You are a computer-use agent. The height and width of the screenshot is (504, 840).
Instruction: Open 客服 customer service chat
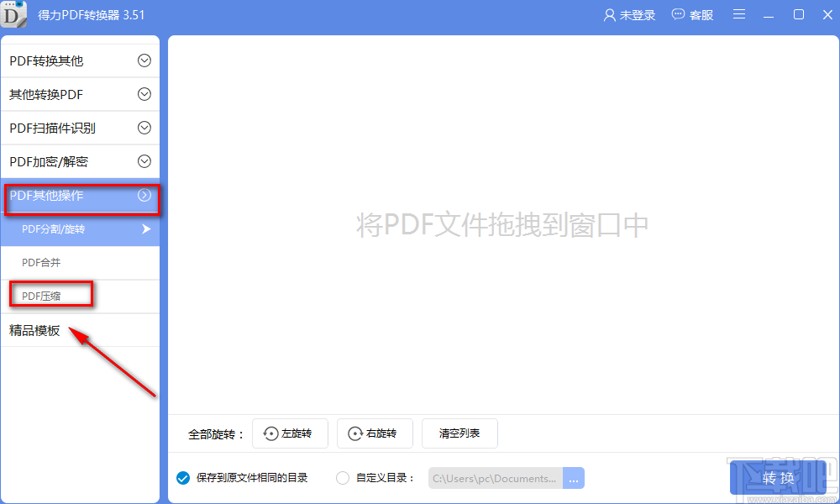692,15
